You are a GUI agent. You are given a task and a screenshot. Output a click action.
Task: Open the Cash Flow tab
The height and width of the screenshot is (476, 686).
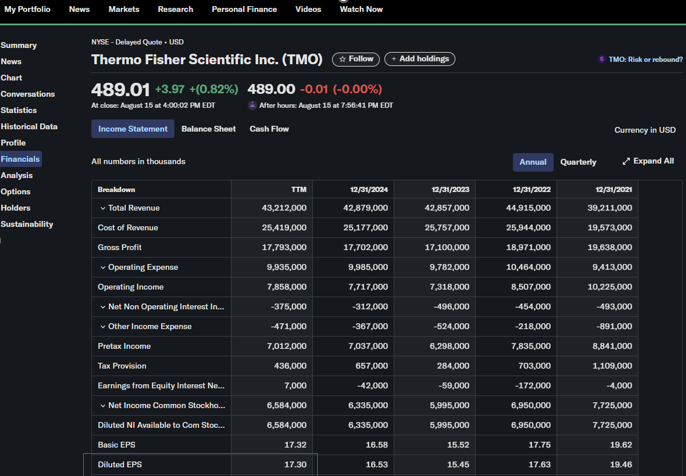[x=269, y=129]
